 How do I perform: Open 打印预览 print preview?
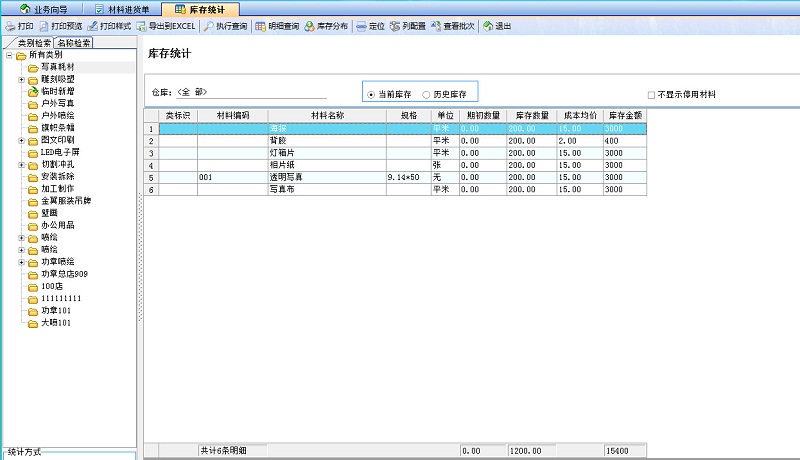(x=59, y=26)
